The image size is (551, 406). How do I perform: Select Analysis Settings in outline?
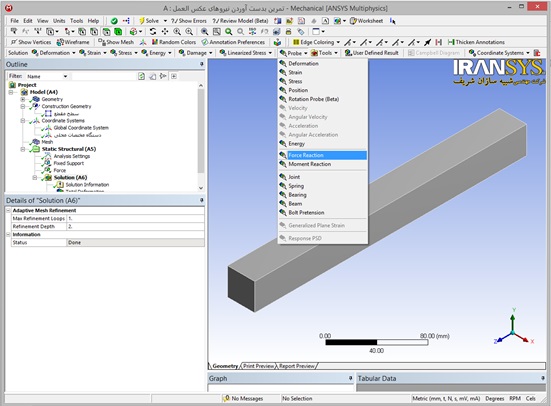[72, 156]
